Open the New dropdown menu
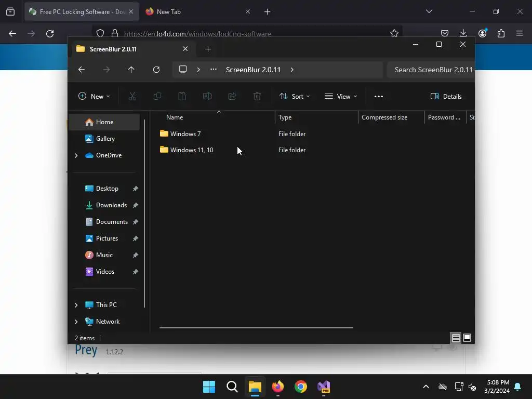 coord(95,96)
